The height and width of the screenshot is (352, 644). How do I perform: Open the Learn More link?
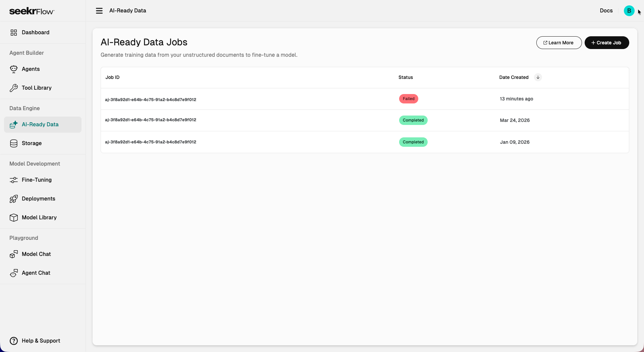tap(559, 43)
